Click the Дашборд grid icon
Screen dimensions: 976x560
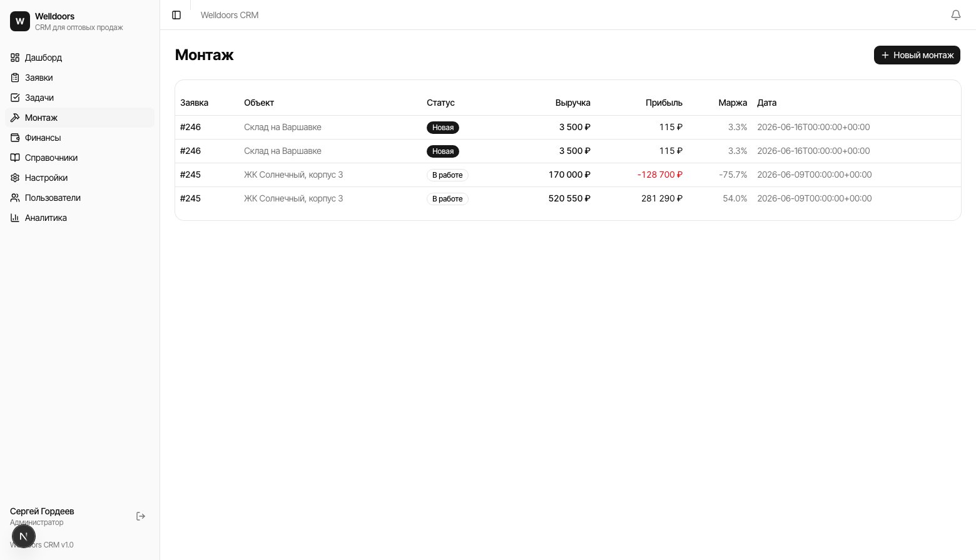(15, 58)
